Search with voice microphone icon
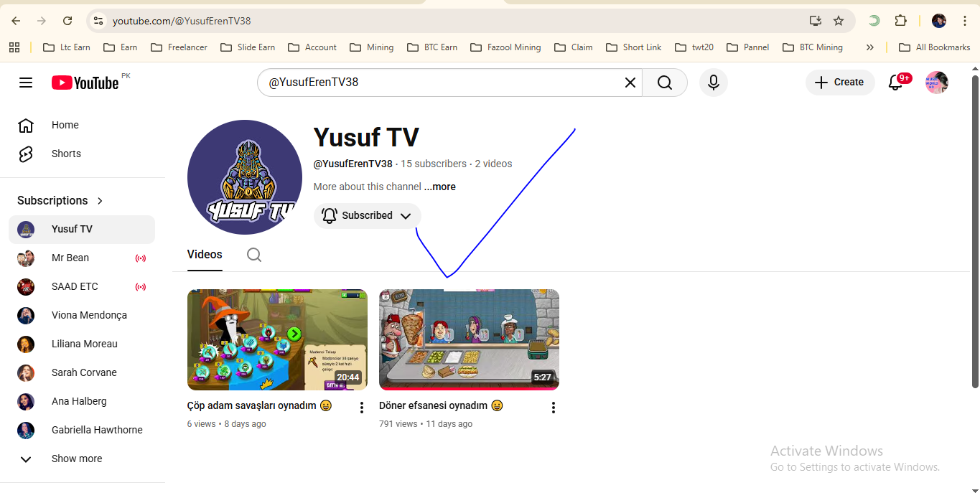980x498 pixels. tap(713, 83)
